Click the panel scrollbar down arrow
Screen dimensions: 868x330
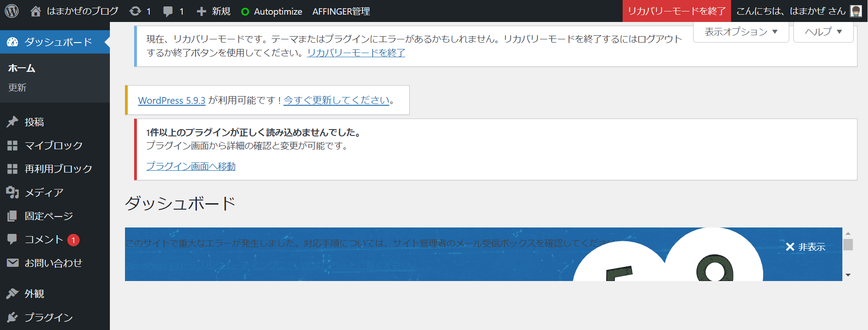848,275
